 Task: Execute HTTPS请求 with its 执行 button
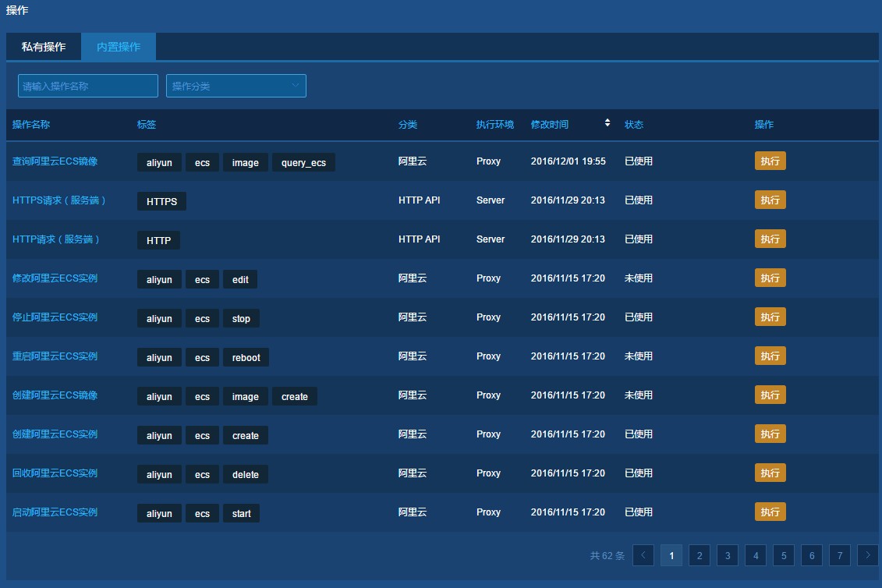click(x=770, y=200)
